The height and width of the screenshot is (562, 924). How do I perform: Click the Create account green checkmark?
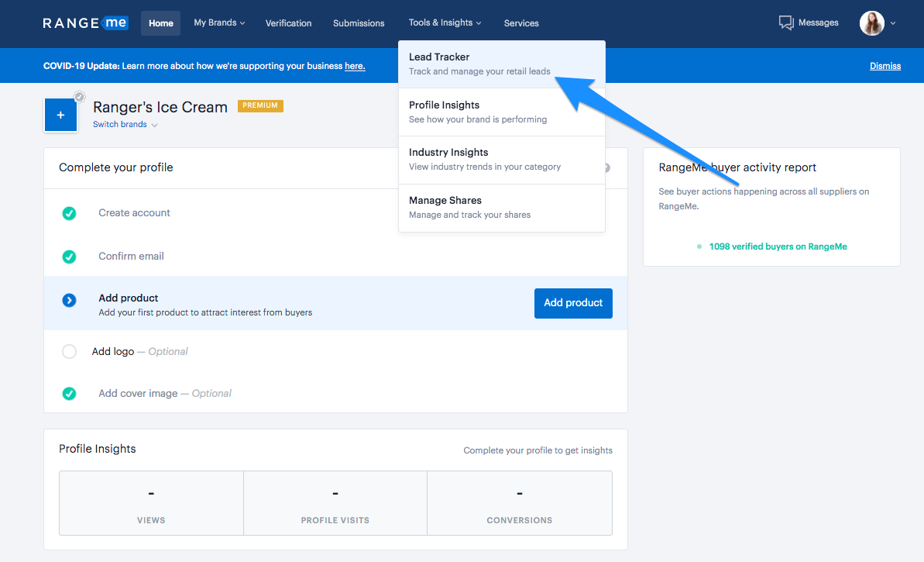coord(69,213)
